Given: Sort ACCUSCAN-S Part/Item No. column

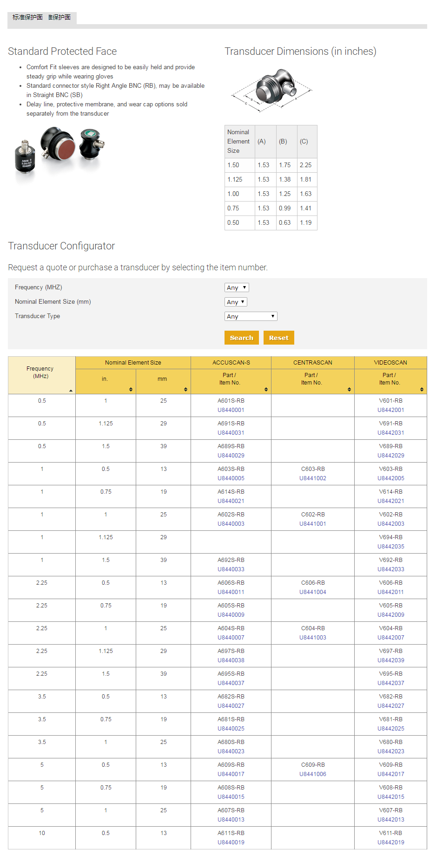Looking at the screenshot, I should [x=266, y=389].
